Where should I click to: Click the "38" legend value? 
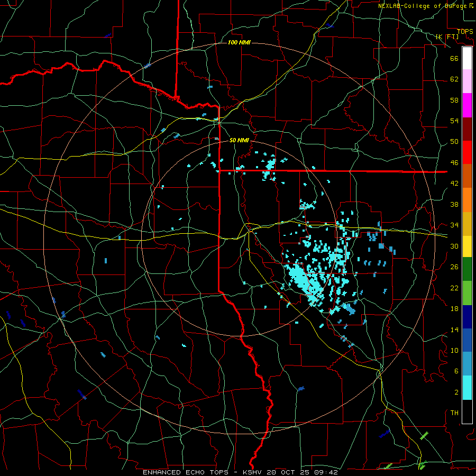(454, 204)
